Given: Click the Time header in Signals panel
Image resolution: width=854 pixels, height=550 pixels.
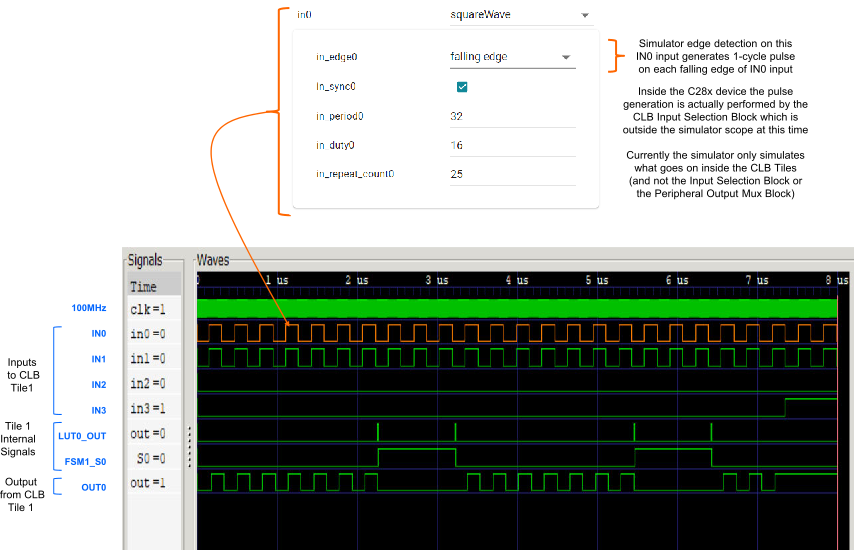Looking at the screenshot, I should (x=152, y=287).
